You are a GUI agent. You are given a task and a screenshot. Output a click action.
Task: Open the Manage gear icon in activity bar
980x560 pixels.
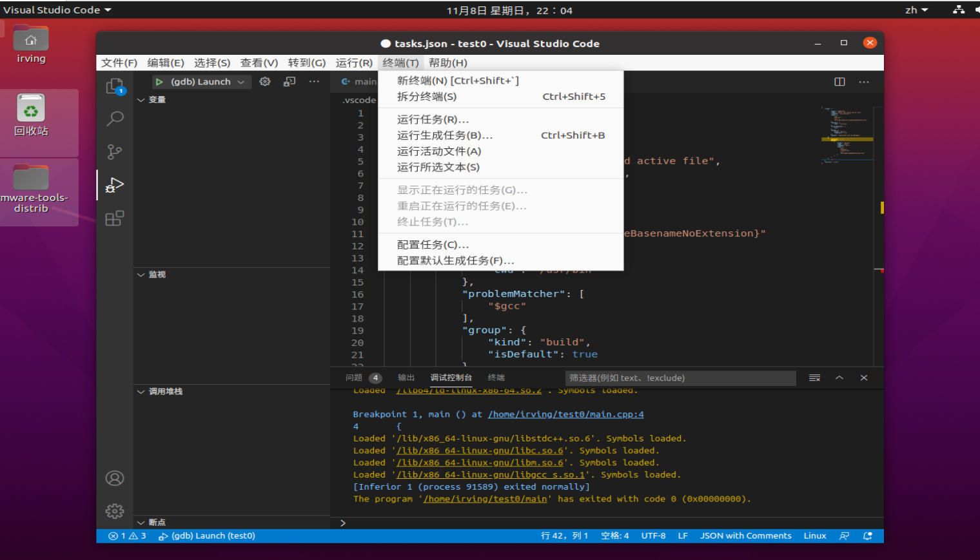(x=115, y=511)
